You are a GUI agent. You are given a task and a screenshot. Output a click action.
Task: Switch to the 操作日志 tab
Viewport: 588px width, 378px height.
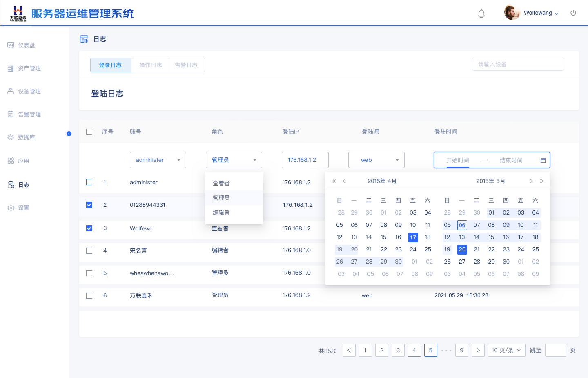pyautogui.click(x=150, y=65)
